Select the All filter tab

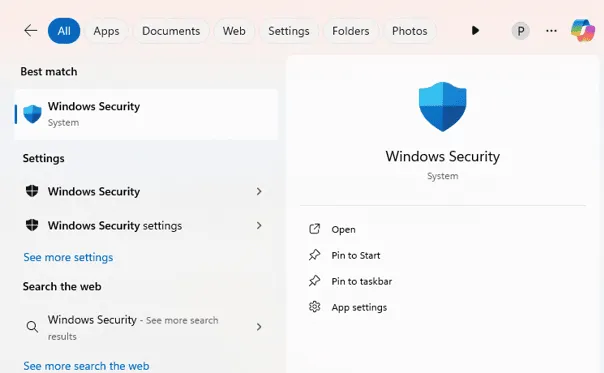pos(64,31)
